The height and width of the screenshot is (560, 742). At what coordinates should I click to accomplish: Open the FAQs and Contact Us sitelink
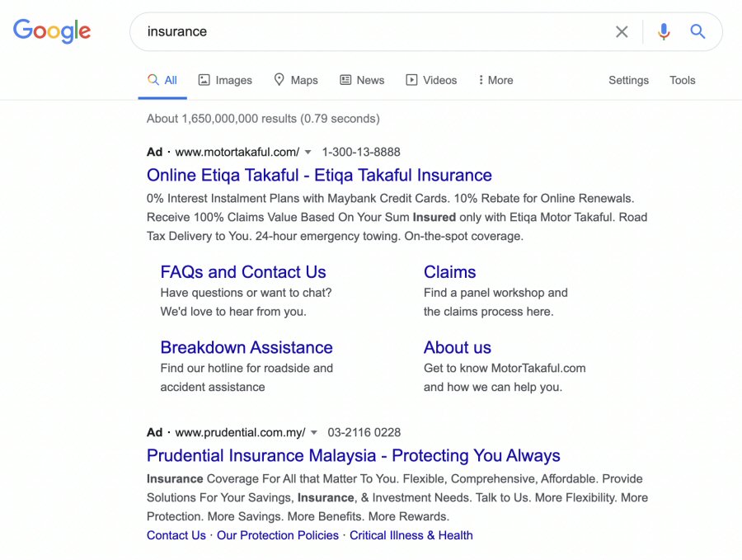(242, 271)
